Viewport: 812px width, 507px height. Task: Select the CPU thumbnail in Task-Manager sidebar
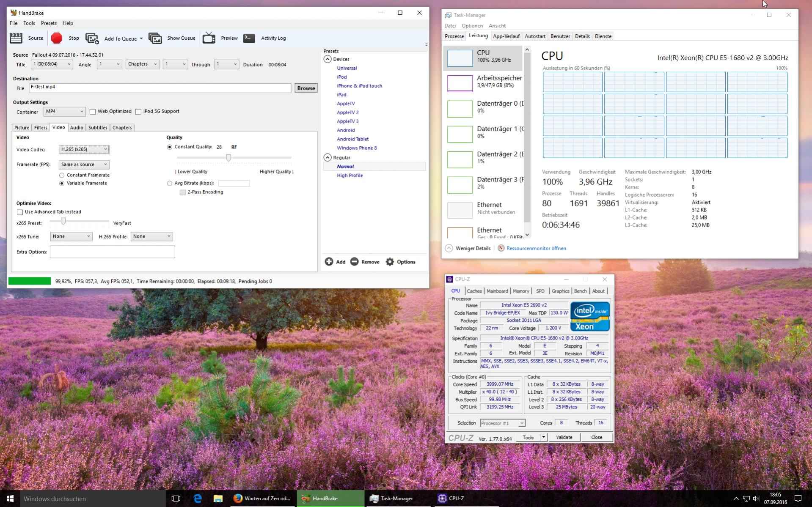click(460, 58)
